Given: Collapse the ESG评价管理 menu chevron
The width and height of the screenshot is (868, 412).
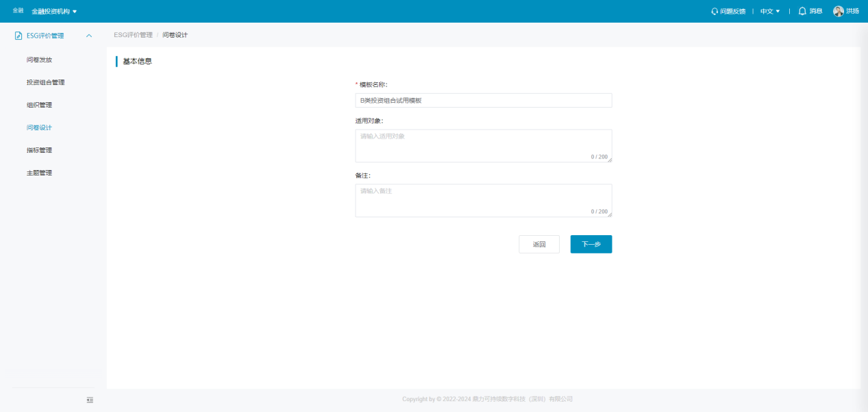Looking at the screenshot, I should 89,36.
